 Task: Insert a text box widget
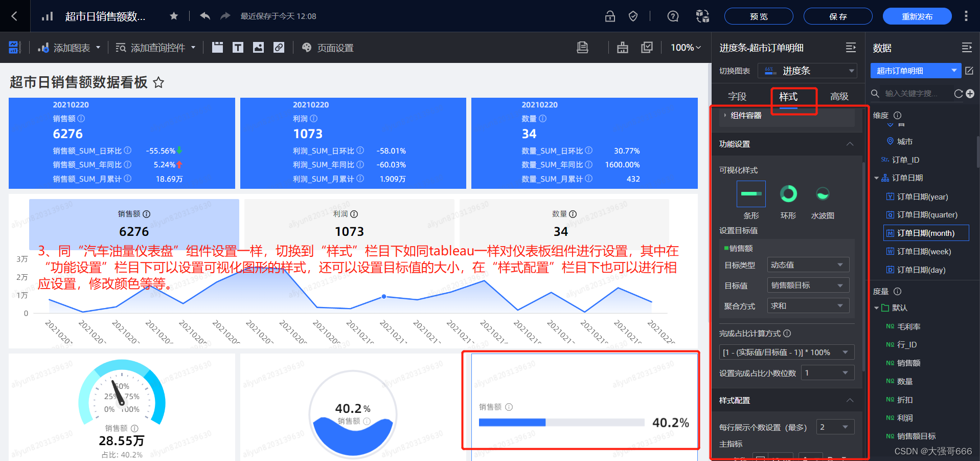coord(238,48)
